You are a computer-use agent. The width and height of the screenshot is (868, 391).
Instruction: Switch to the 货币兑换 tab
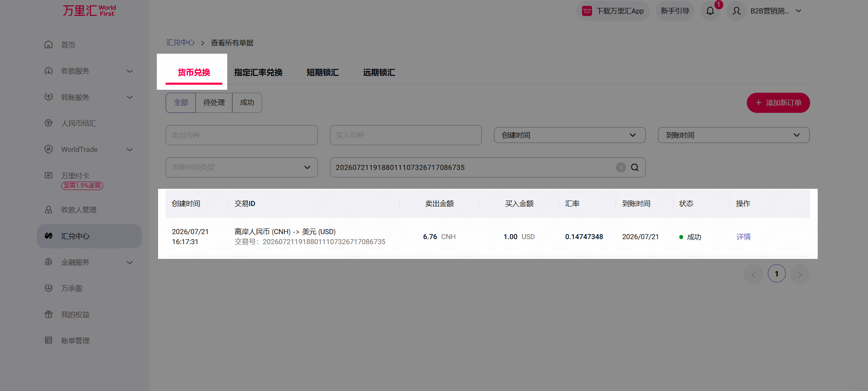(194, 72)
